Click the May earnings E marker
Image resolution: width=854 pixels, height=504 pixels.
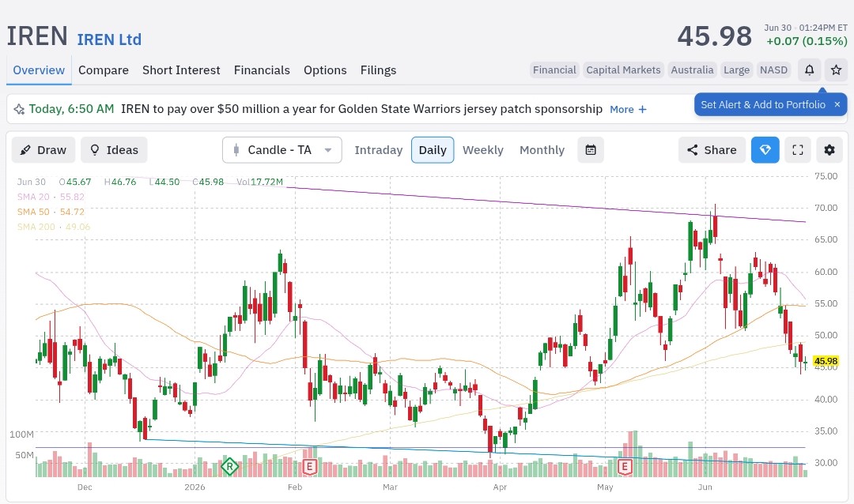pos(624,466)
